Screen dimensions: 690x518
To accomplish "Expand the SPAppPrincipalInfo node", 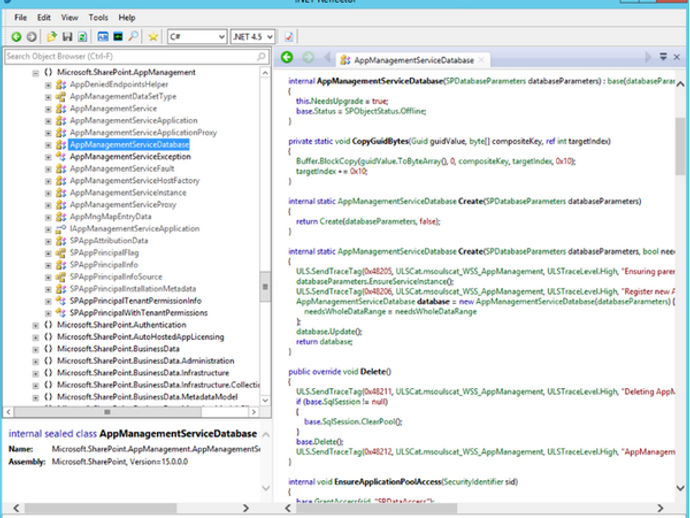I will [x=48, y=265].
